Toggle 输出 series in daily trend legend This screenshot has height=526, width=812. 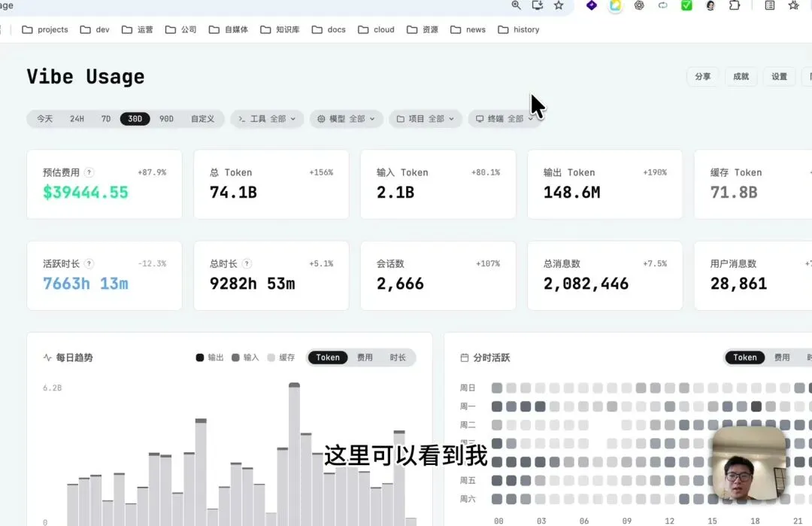click(x=210, y=357)
